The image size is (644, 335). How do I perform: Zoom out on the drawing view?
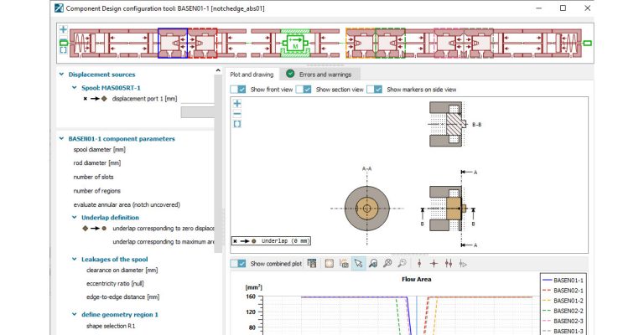[237, 114]
